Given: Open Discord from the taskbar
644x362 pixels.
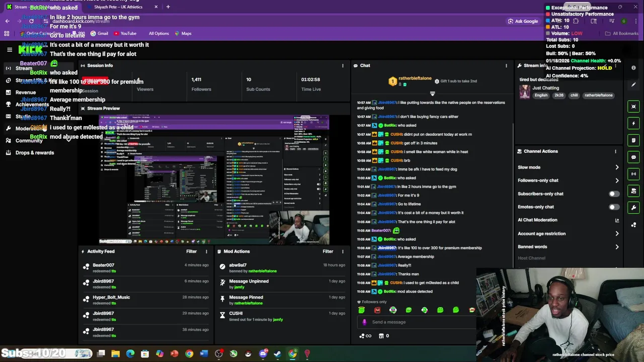Looking at the screenshot, I should point(263,354).
